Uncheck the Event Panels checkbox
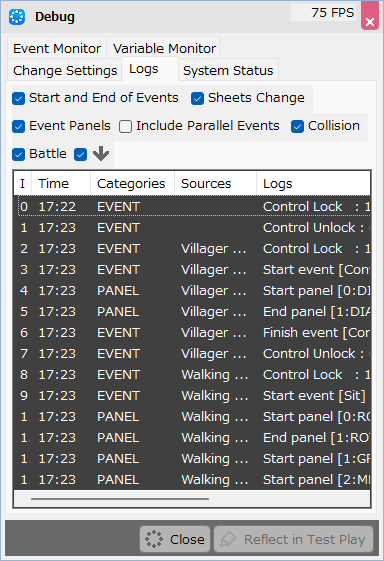The width and height of the screenshot is (384, 561). 18,126
